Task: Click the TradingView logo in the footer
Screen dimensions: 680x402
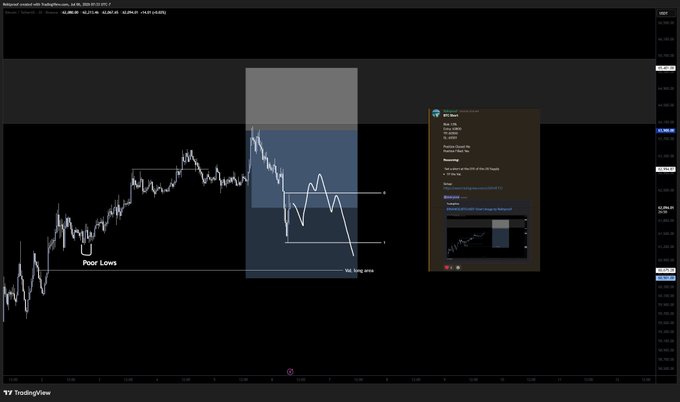Action: tap(27, 393)
